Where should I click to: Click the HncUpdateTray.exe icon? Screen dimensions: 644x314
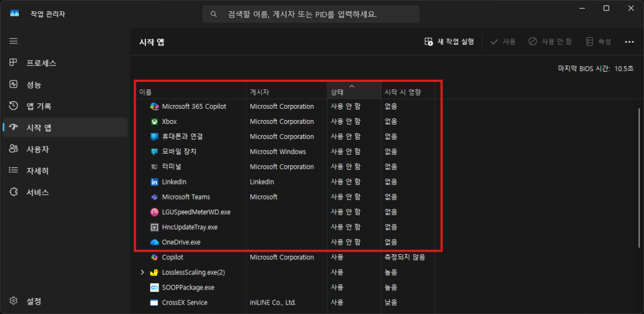pyautogui.click(x=155, y=227)
